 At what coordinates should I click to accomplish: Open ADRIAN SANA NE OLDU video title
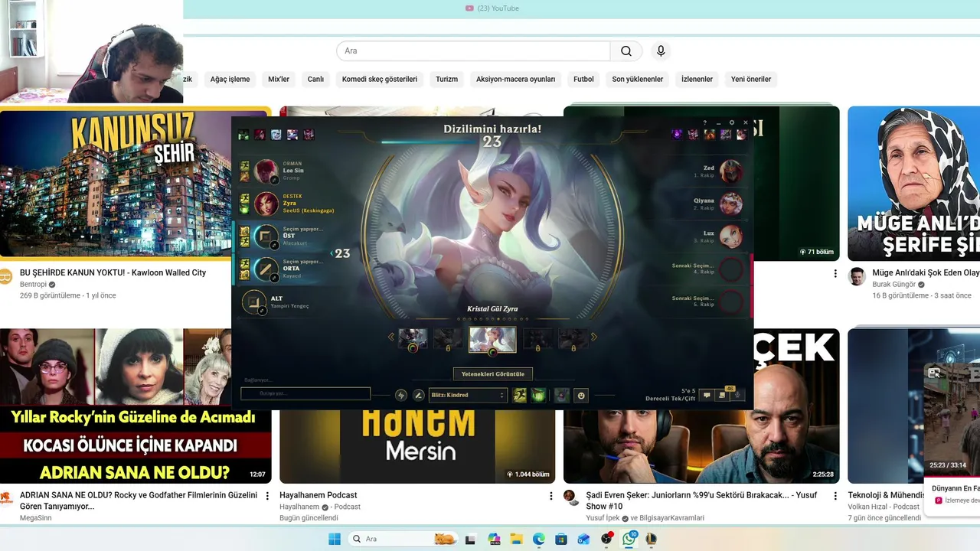tap(139, 500)
